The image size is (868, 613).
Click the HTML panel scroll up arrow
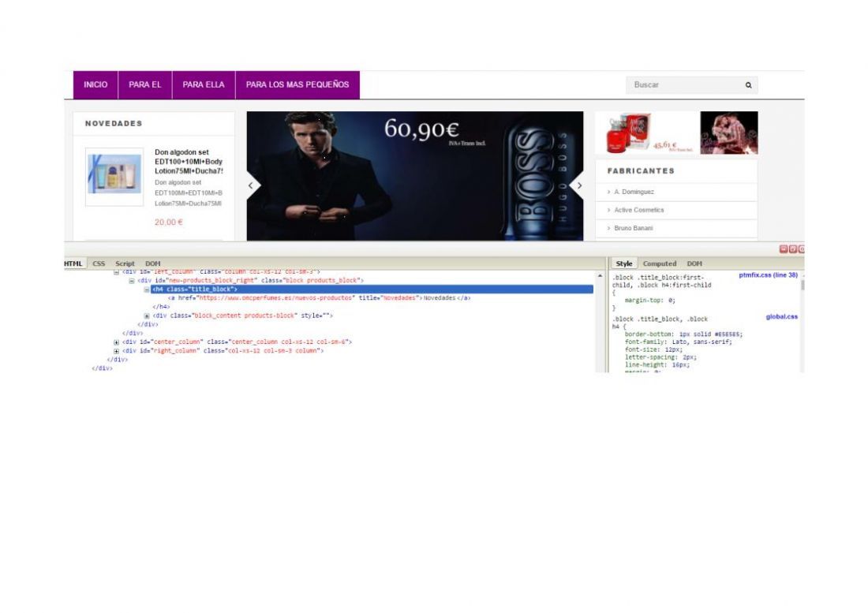point(600,275)
